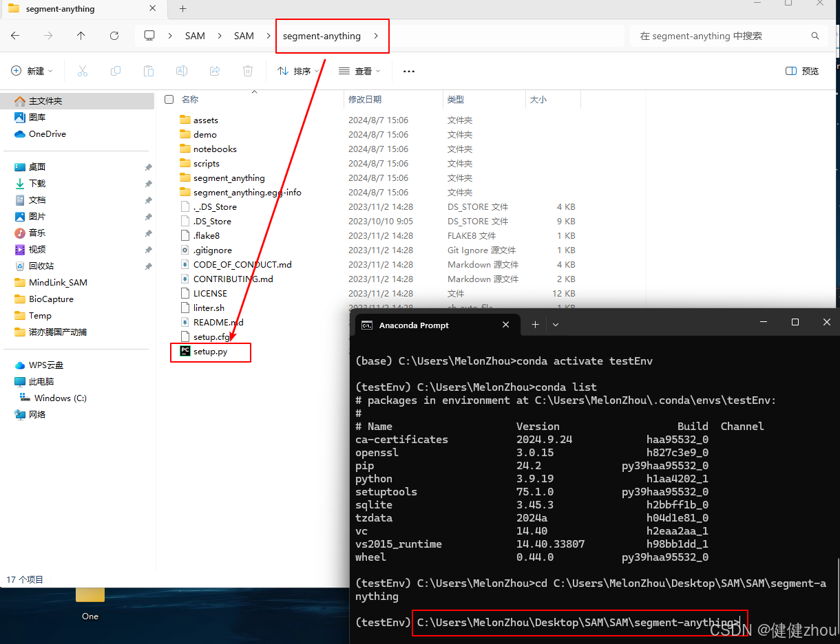
Task: Open the 新建 new item dropdown
Action: [x=32, y=71]
